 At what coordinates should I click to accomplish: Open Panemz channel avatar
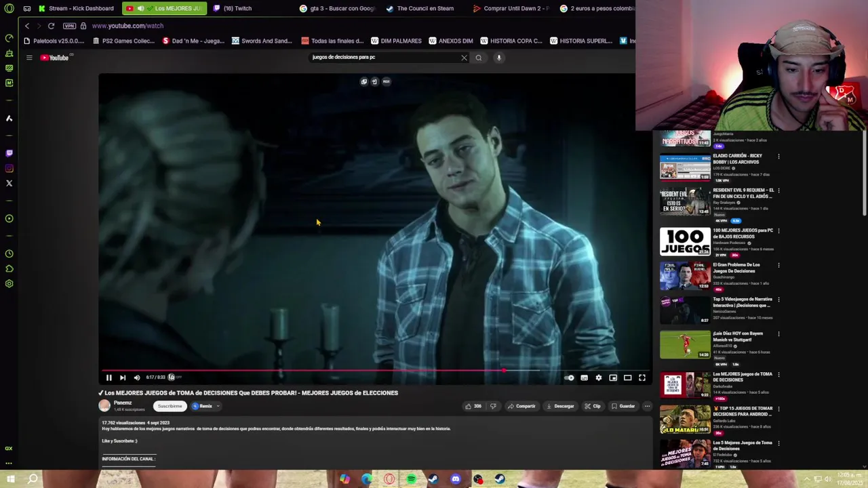click(104, 405)
